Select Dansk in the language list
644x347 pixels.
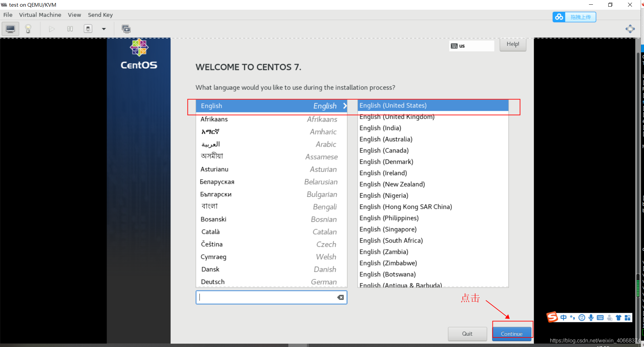[271, 269]
